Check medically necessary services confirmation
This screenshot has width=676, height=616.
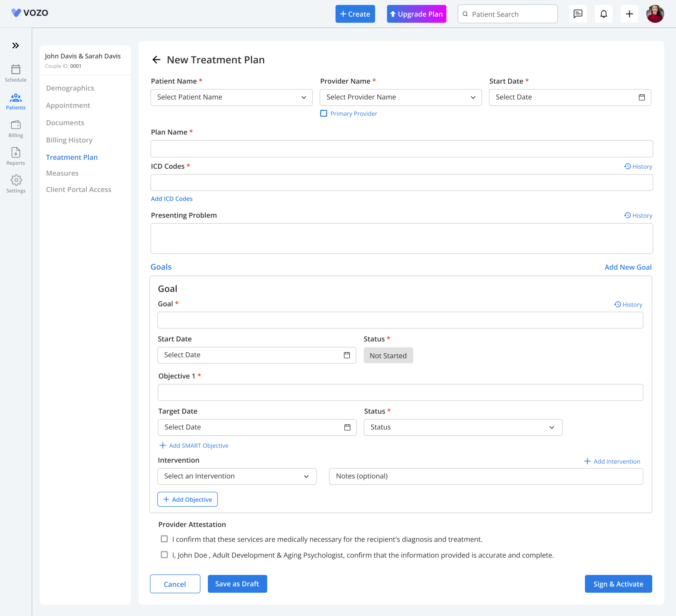point(164,539)
